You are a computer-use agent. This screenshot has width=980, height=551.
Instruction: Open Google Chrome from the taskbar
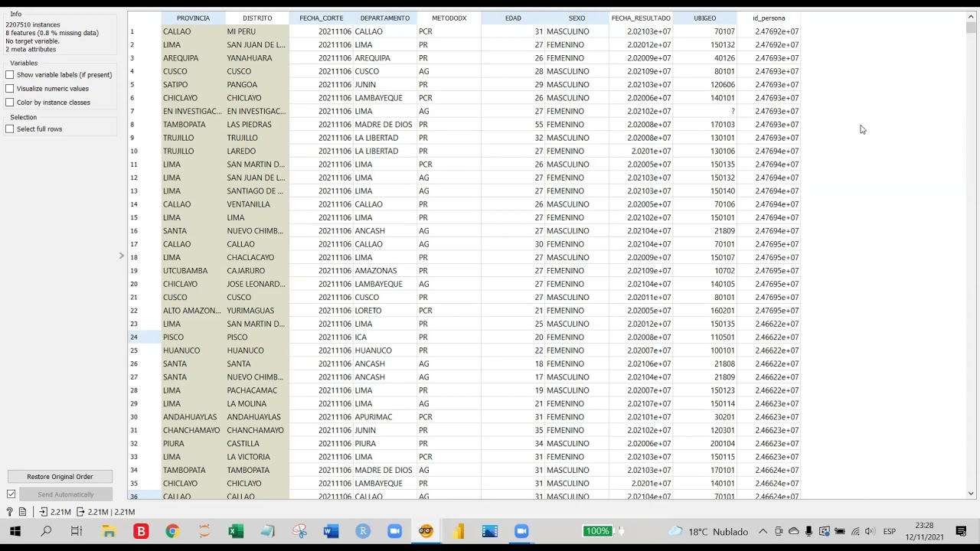pyautogui.click(x=172, y=531)
